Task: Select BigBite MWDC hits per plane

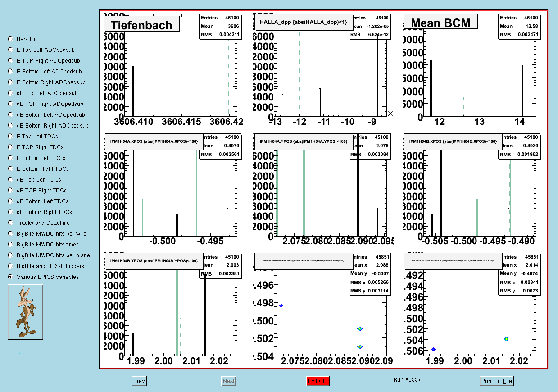Action: tap(10, 255)
